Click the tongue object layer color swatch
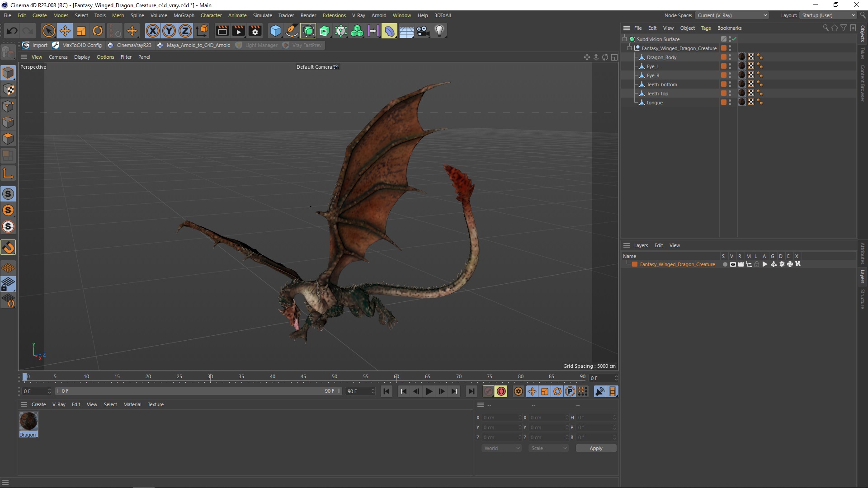This screenshot has height=488, width=868. (x=724, y=102)
